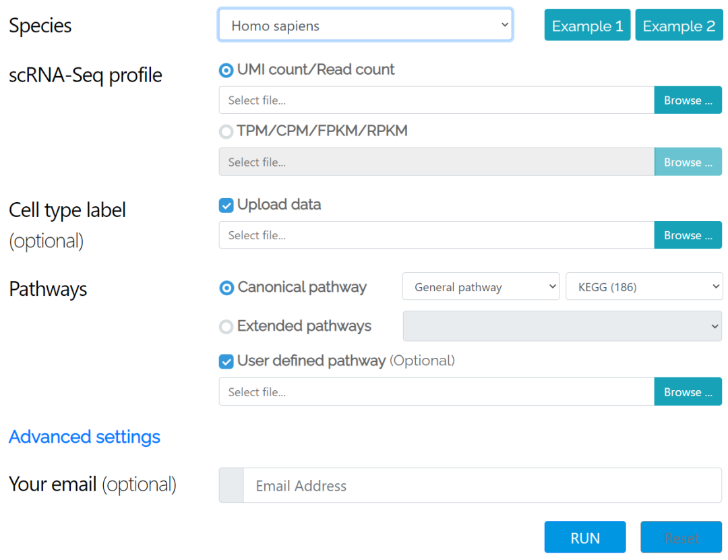Browse for a UMI count file
Viewport: 728px width, 560px height.
[x=688, y=100]
